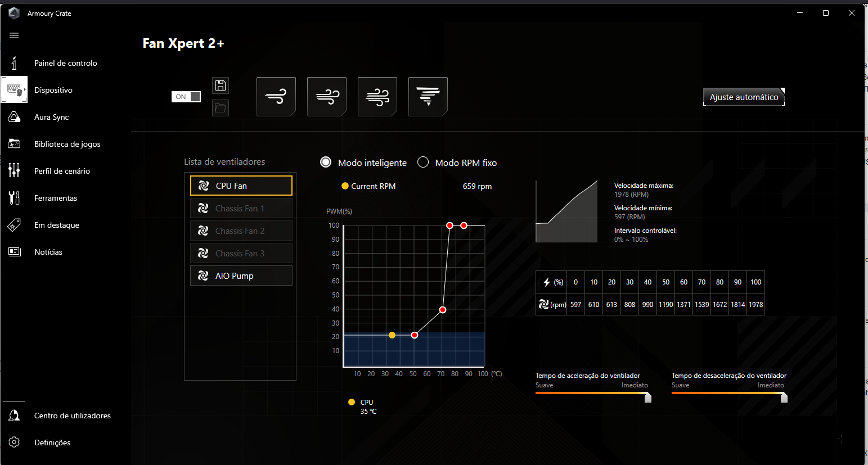Click the tools wrench icon
The width and height of the screenshot is (868, 465).
[x=14, y=198]
